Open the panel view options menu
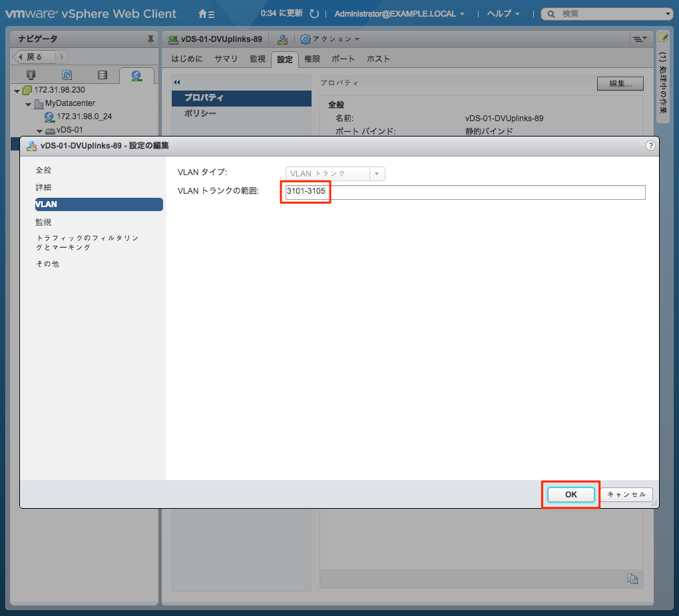The width and height of the screenshot is (679, 616). point(640,39)
